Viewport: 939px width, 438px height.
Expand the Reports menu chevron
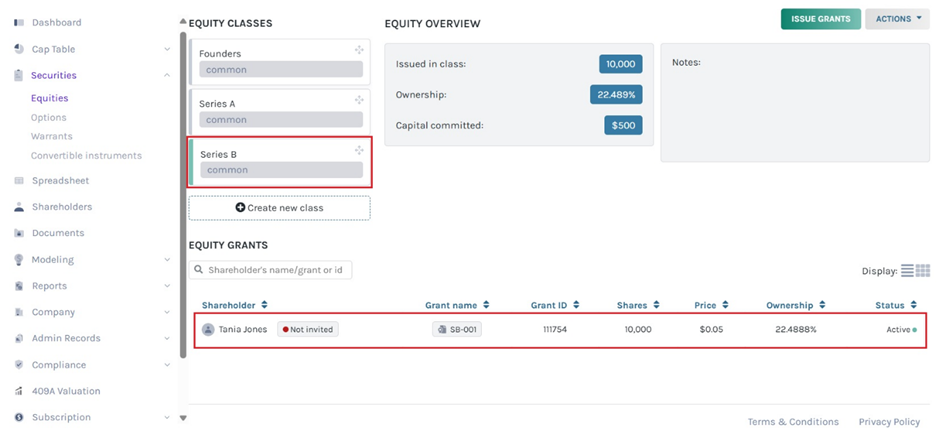(167, 286)
